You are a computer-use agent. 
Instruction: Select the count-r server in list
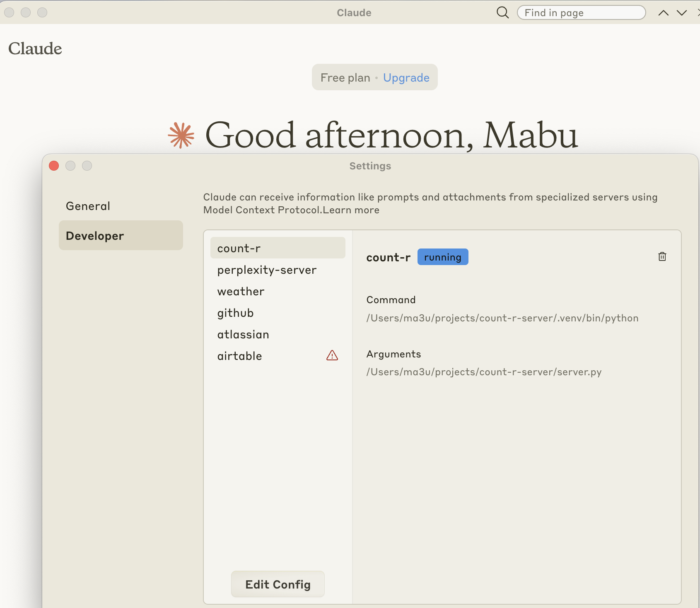coord(278,248)
